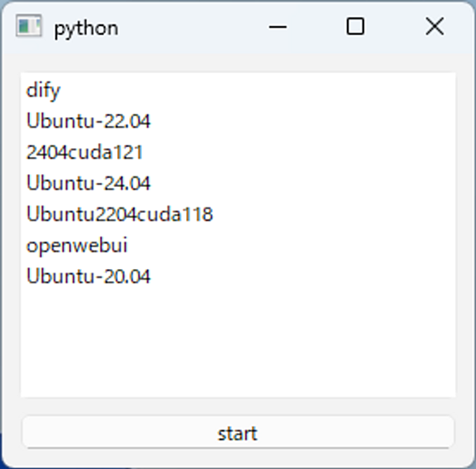
Task: Click the python window icon in title bar
Action: click(x=28, y=25)
